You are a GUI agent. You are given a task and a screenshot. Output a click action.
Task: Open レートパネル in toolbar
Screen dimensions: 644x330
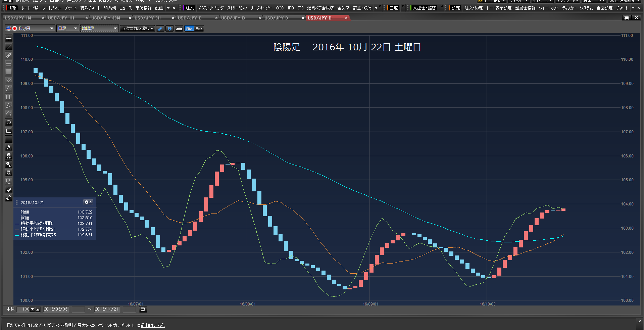(52, 8)
